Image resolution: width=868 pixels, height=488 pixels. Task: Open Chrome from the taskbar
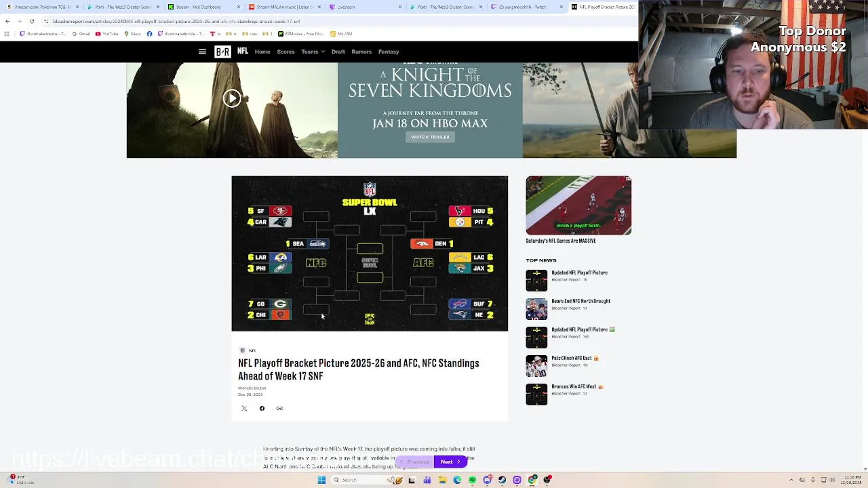click(532, 480)
